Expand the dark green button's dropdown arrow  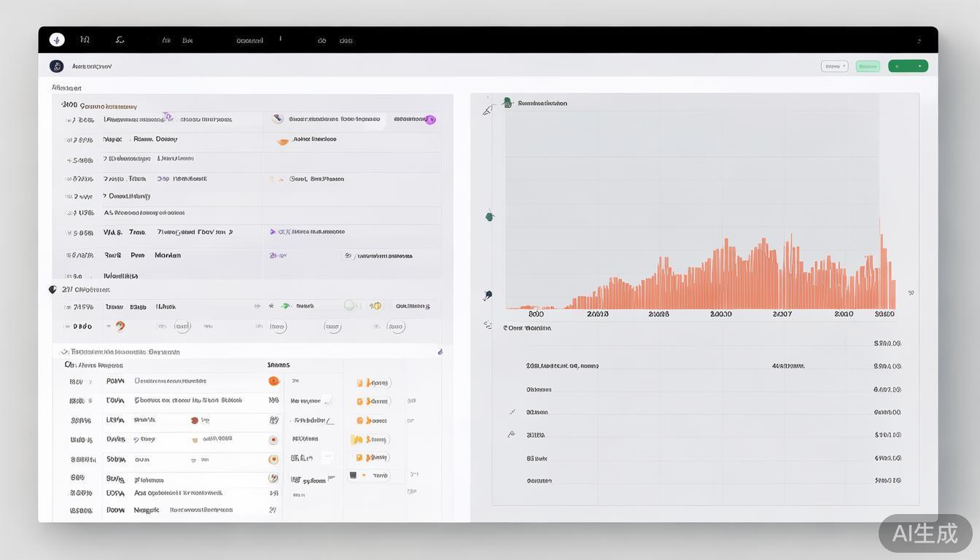pos(921,66)
